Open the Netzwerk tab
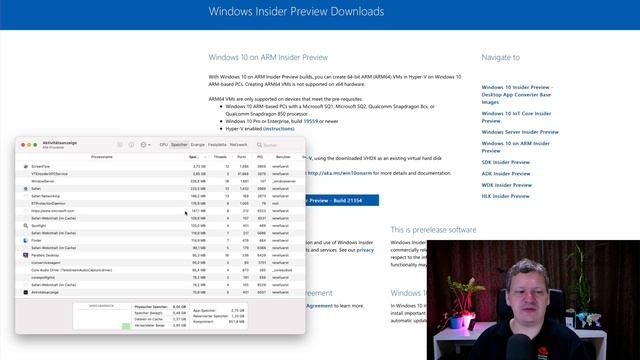 pos(238,144)
